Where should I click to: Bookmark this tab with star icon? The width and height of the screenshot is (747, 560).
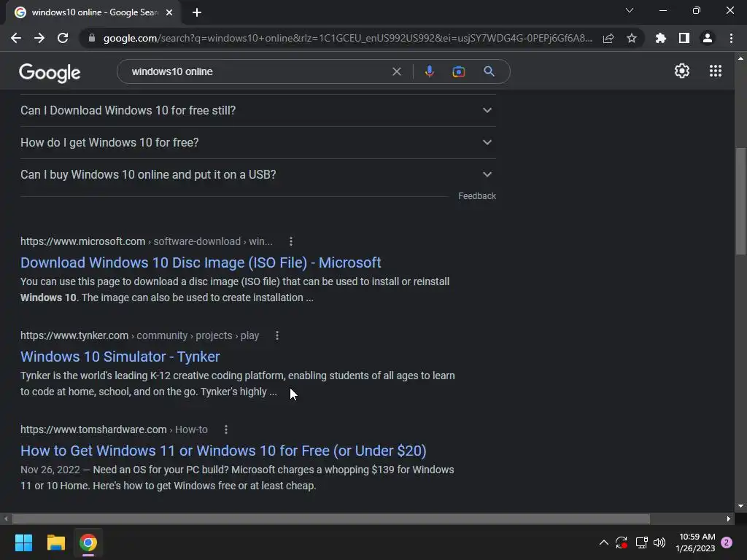tap(632, 38)
